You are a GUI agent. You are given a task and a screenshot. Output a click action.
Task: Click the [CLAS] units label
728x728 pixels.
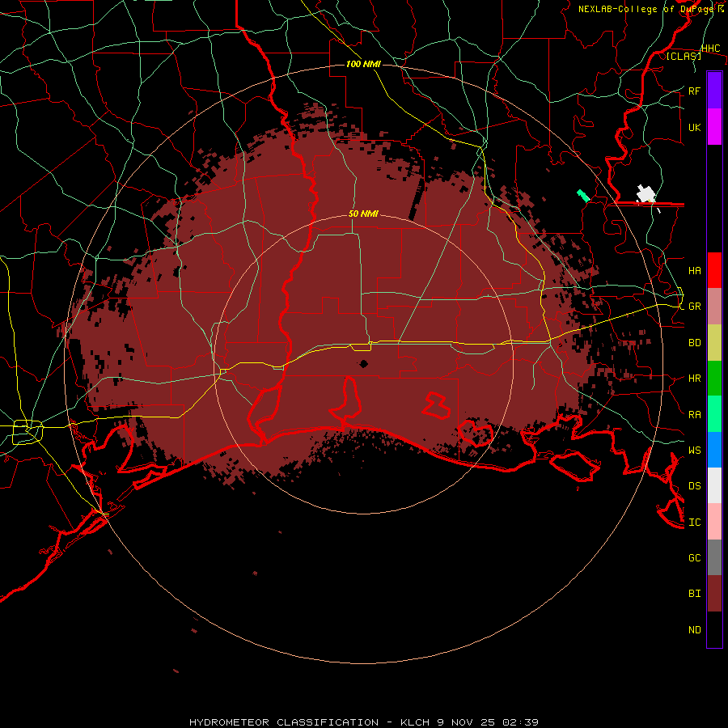684,56
